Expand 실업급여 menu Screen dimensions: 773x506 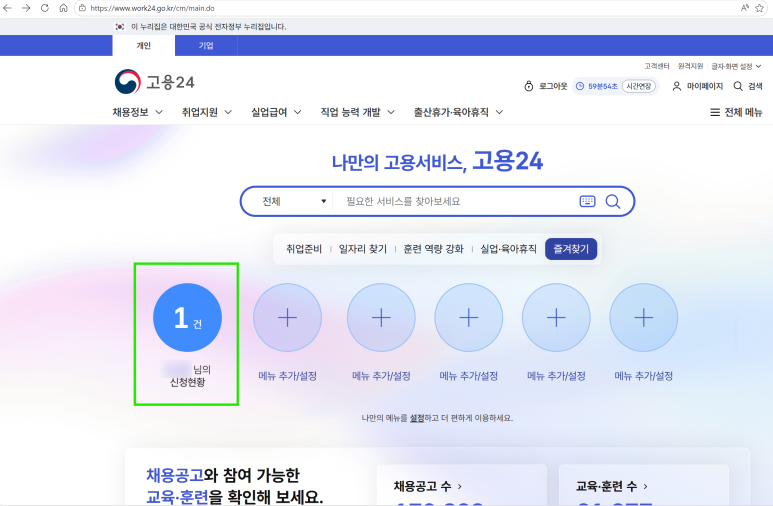(276, 112)
